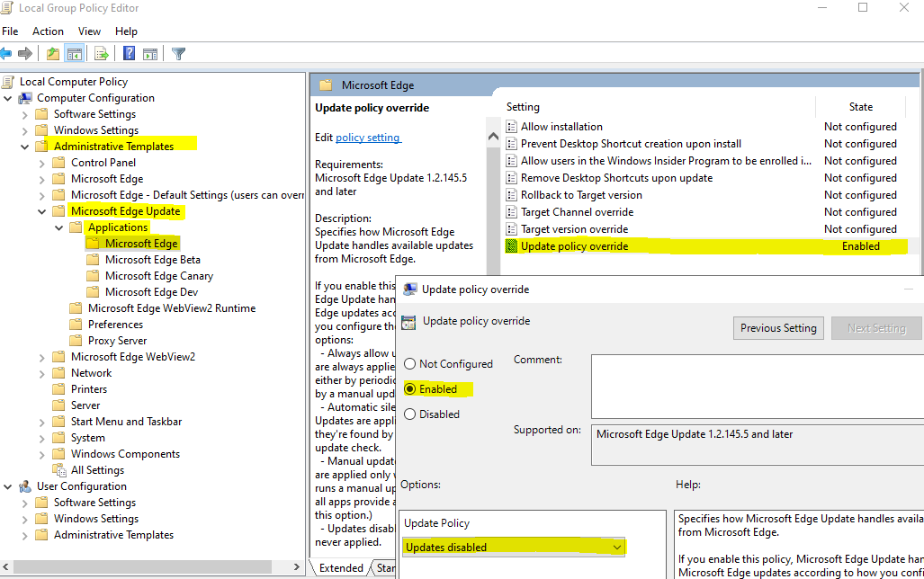Click the Microsoft Edge Canary folder icon
924x579 pixels.
pyautogui.click(x=93, y=276)
